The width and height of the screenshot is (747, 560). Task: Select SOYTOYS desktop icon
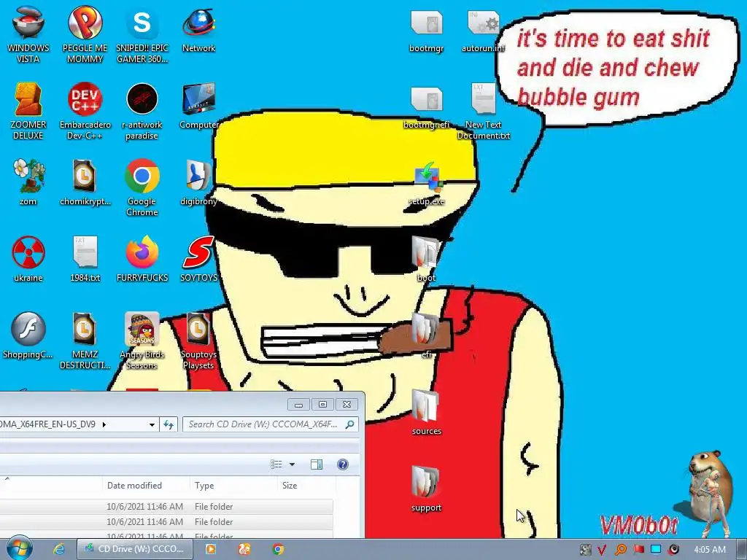point(198,259)
